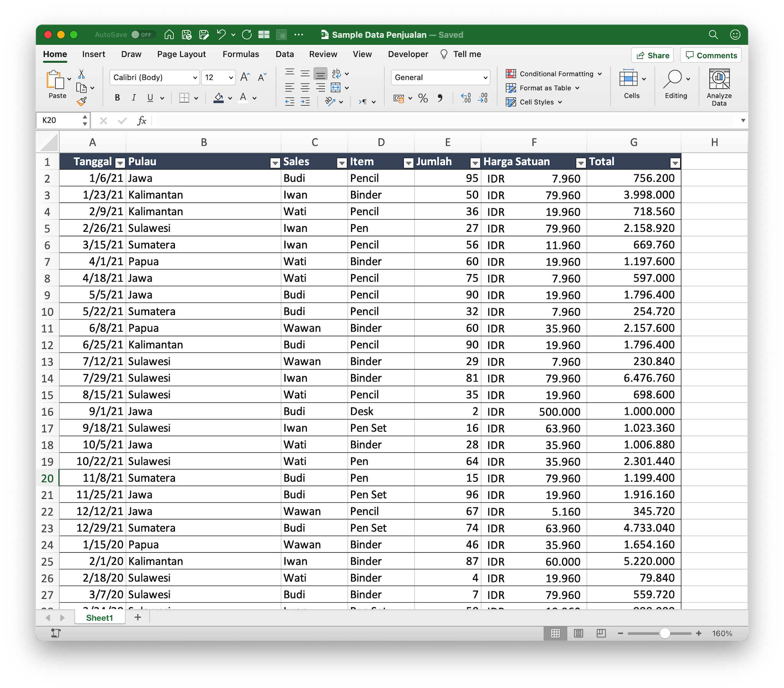Open the Data ribbon tab

coord(284,54)
